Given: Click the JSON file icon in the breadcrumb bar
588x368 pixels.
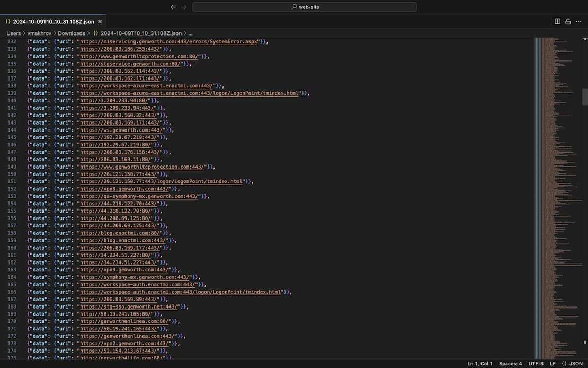Looking at the screenshot, I should coord(95,33).
